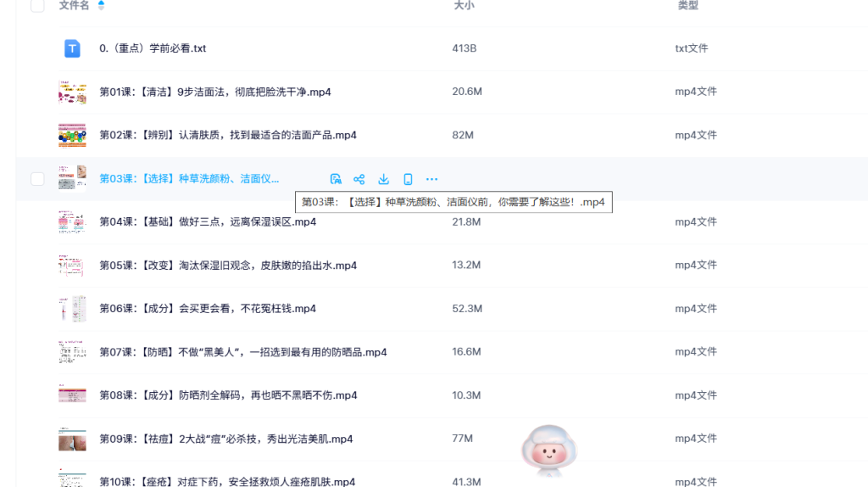The height and width of the screenshot is (487, 868).
Task: Open the 第04课 基础 video file
Action: tap(208, 222)
